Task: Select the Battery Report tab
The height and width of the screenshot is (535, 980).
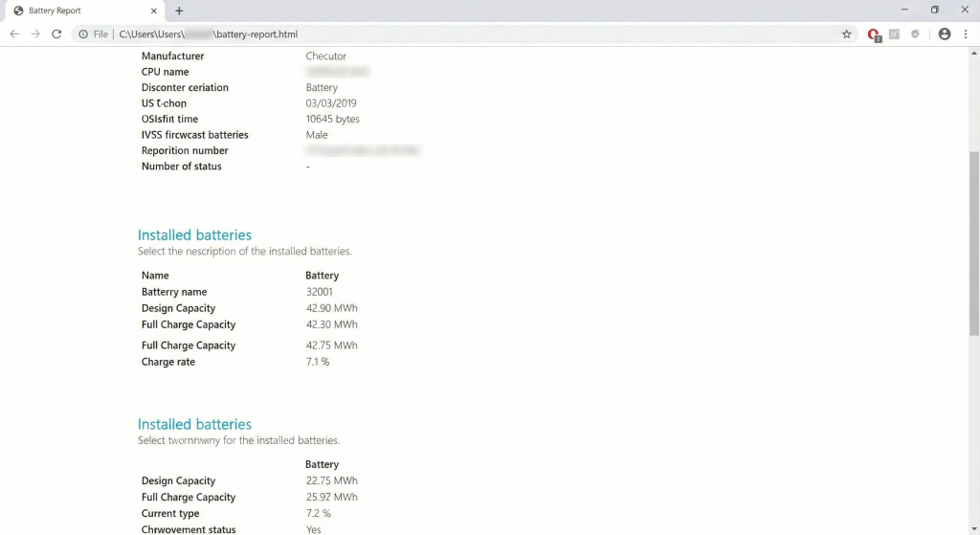Action: pos(77,11)
